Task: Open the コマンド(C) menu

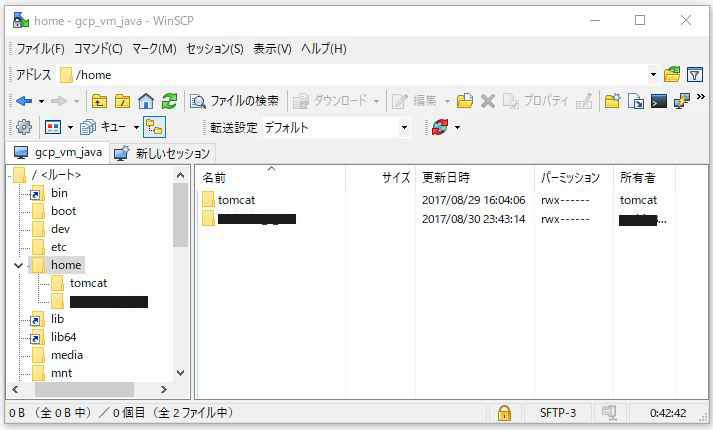Action: point(98,48)
